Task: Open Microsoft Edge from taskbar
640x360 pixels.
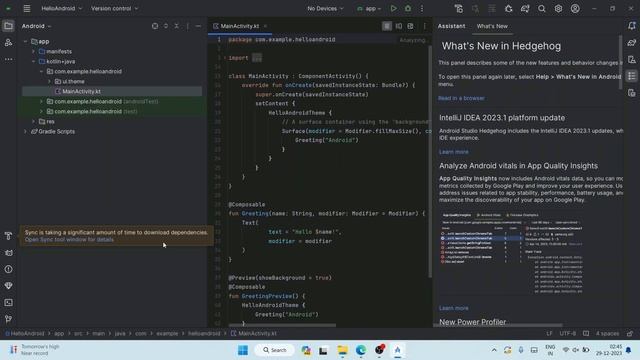Action: point(361,350)
